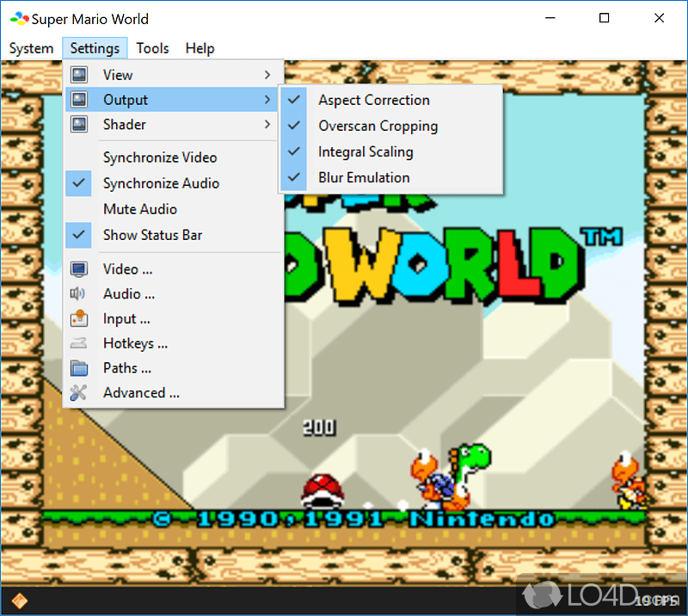Open Input ... configuration
Screen dimensions: 688x616
point(173,318)
